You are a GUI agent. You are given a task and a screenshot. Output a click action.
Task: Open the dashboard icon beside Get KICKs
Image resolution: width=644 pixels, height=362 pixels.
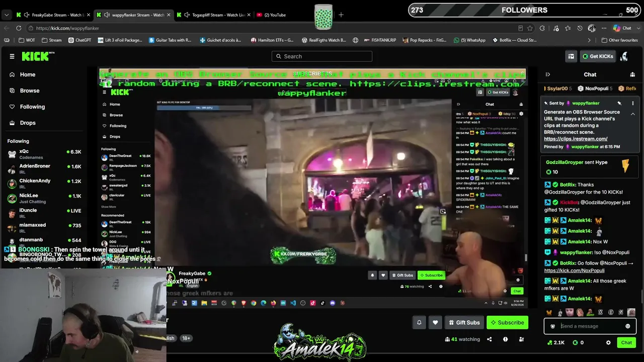click(x=571, y=56)
